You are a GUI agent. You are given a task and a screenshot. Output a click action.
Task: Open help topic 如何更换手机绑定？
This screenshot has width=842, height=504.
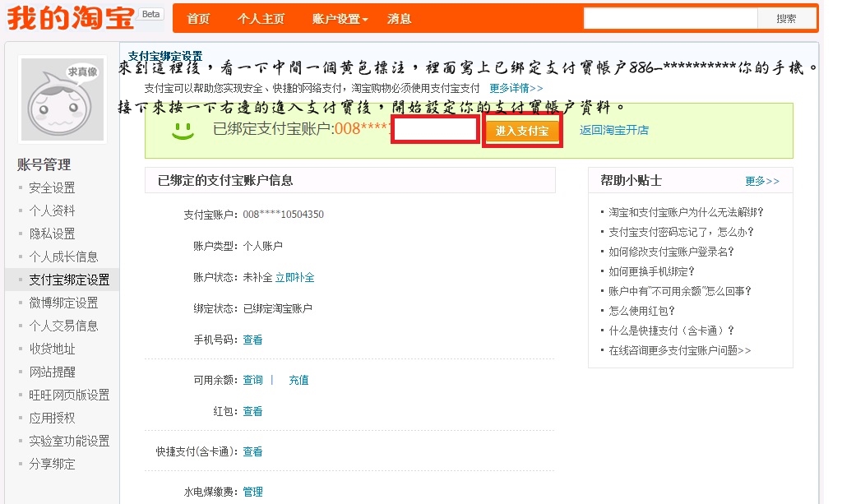(651, 271)
